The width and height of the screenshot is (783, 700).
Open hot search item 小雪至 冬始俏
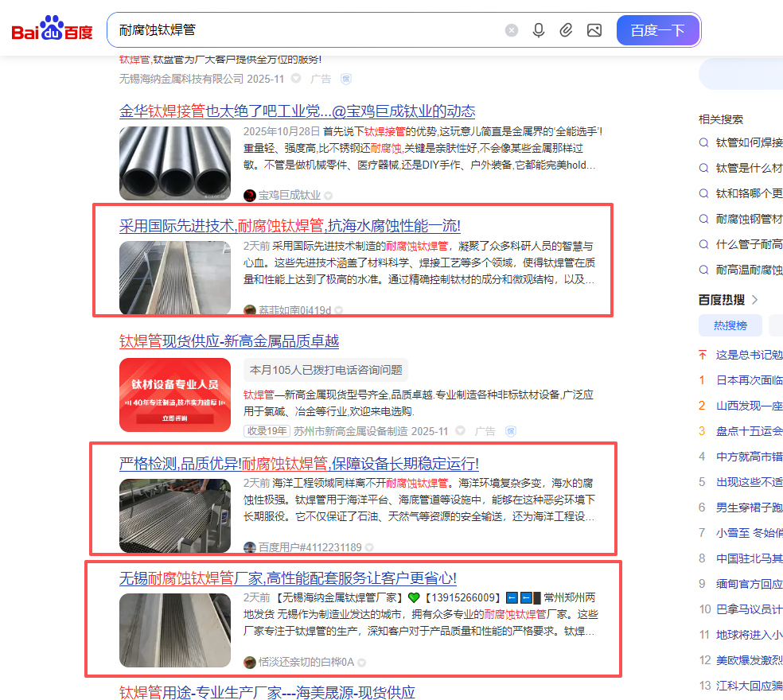(x=748, y=533)
